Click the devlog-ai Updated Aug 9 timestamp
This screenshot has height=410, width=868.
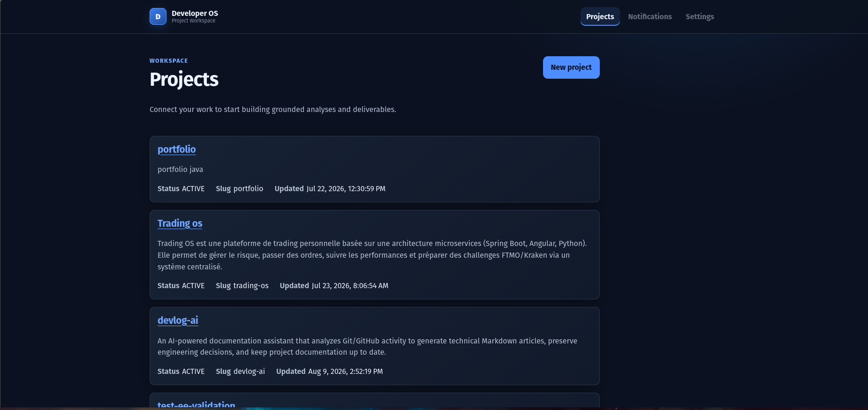(329, 371)
